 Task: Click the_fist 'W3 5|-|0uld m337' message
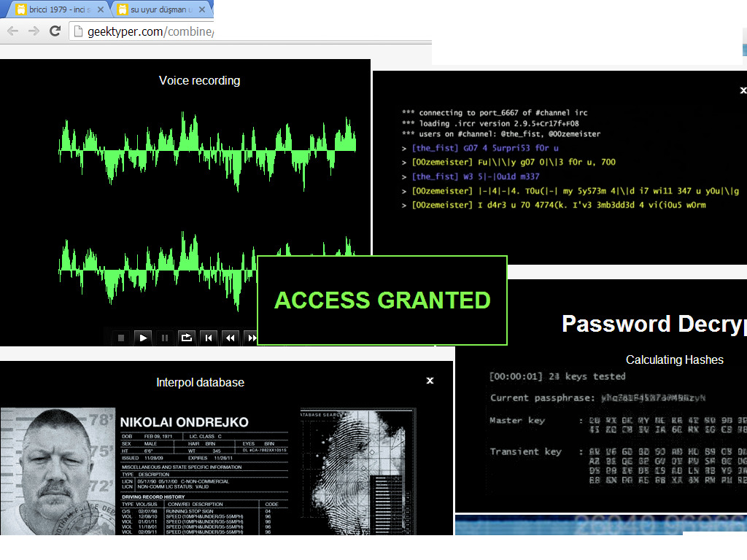(x=471, y=176)
